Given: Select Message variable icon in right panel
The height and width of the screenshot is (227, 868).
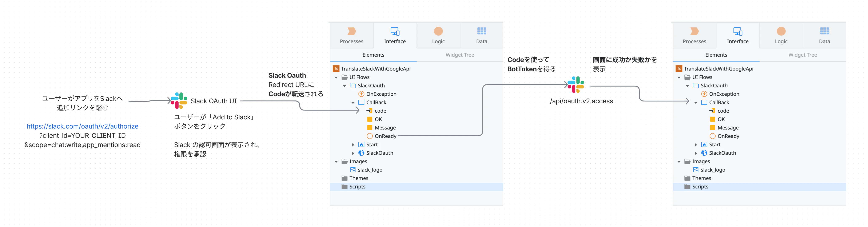Looking at the screenshot, I should [x=712, y=128].
